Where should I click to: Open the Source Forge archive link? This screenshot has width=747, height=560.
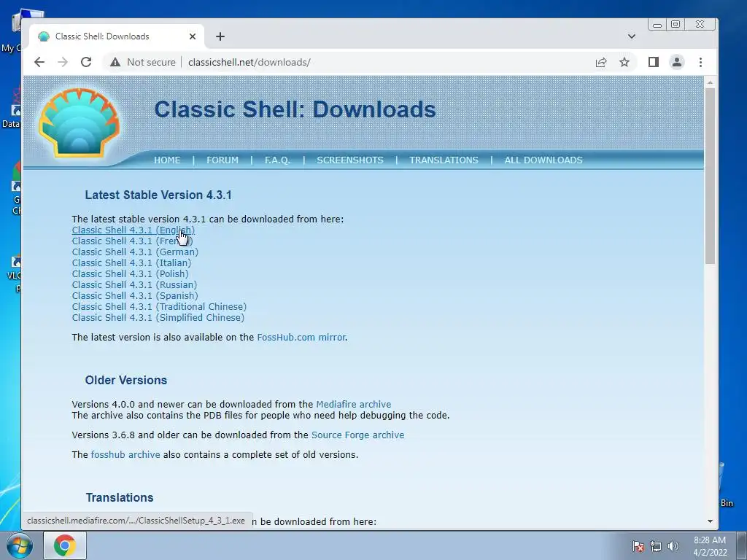[x=357, y=435]
